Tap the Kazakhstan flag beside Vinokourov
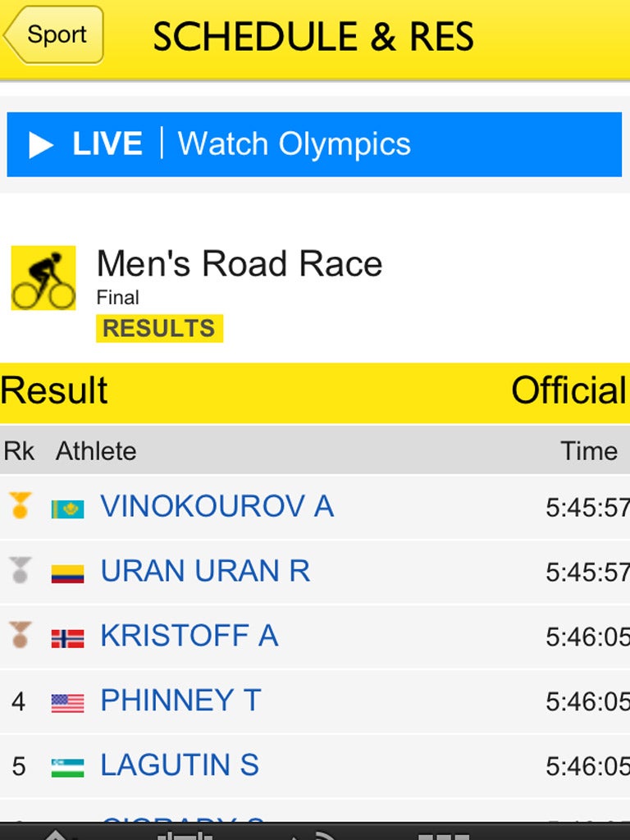Image resolution: width=630 pixels, height=840 pixels. [67, 509]
